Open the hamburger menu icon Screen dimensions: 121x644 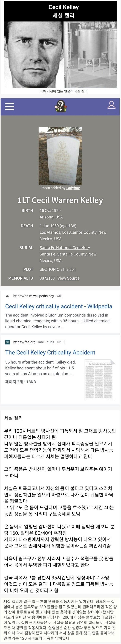coord(10,106)
